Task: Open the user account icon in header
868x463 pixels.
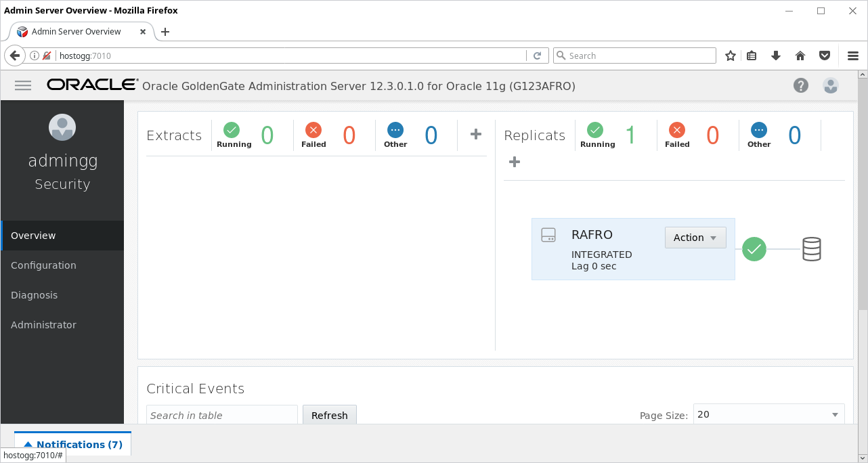Action: click(831, 85)
